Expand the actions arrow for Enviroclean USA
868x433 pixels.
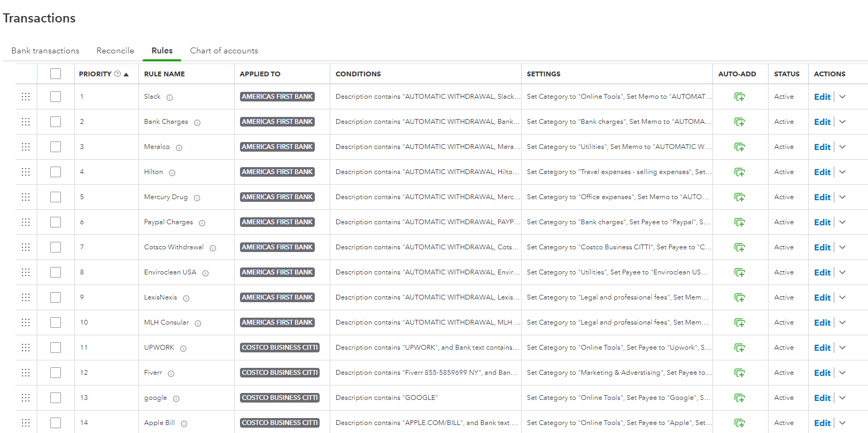pyautogui.click(x=842, y=272)
